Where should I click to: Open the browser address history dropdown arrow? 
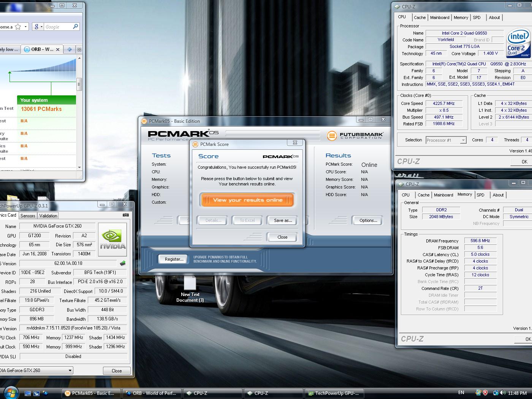pos(25,27)
